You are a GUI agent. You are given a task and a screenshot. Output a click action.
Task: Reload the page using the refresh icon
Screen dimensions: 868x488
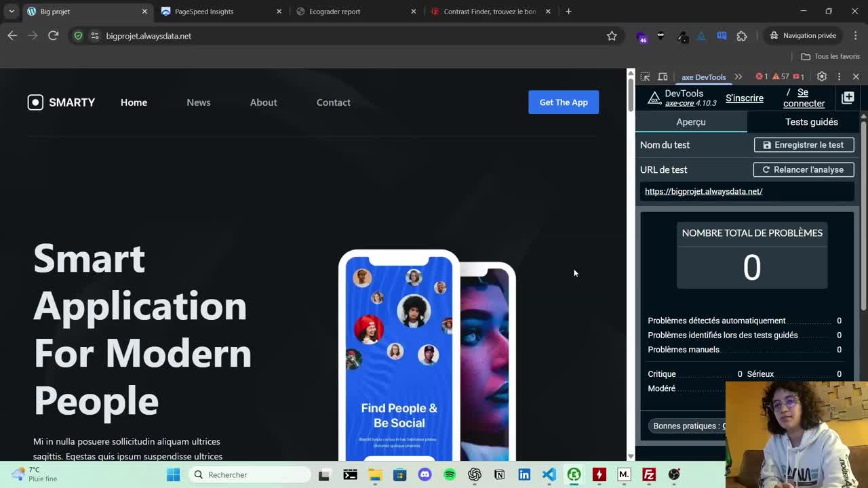coord(53,36)
